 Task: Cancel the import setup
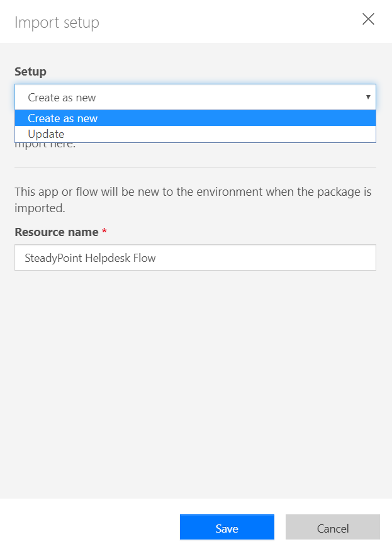(333, 527)
